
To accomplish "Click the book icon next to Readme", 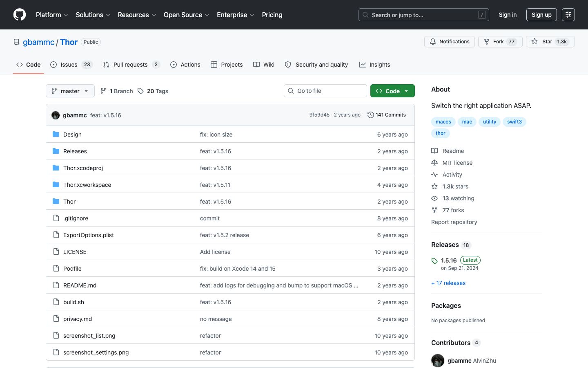I will click(434, 151).
